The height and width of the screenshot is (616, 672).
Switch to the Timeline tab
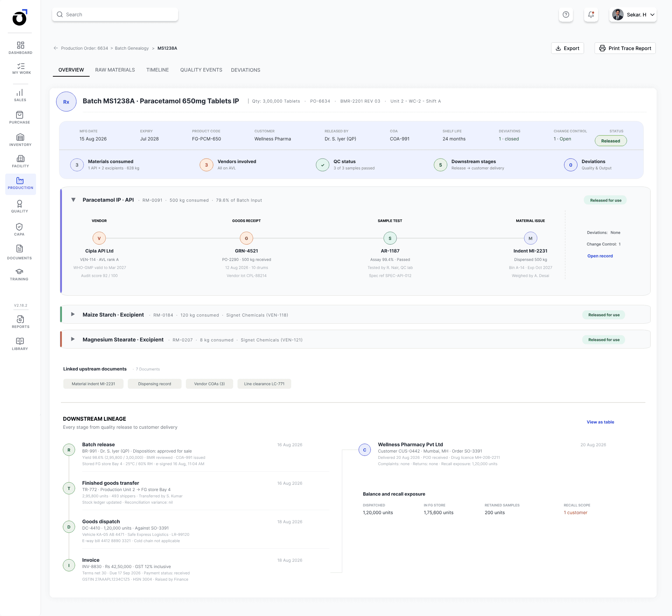[x=157, y=70]
